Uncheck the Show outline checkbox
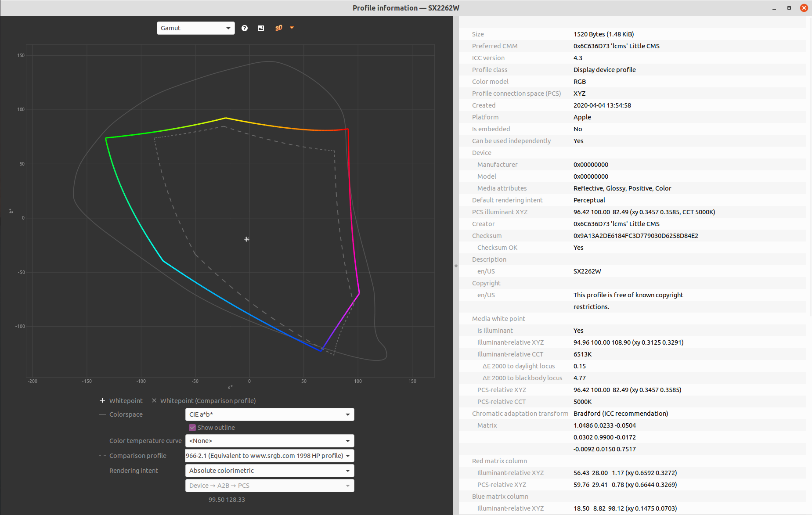The image size is (812, 515). pyautogui.click(x=192, y=428)
